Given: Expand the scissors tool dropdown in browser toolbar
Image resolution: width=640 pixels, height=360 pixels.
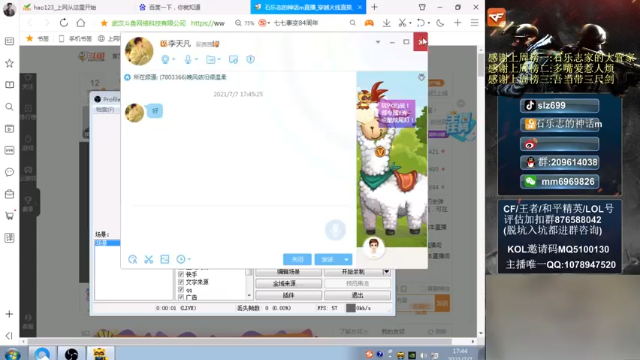Looking at the screenshot, I should pyautogui.click(x=410, y=23).
